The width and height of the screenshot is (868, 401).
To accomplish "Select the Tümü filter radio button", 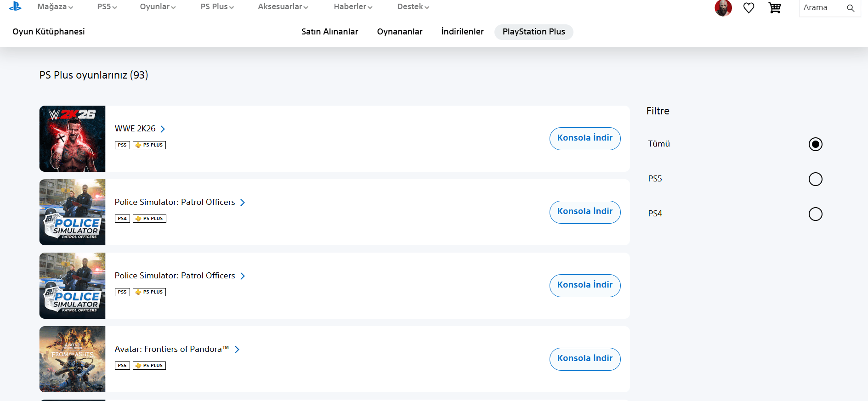I will click(816, 144).
